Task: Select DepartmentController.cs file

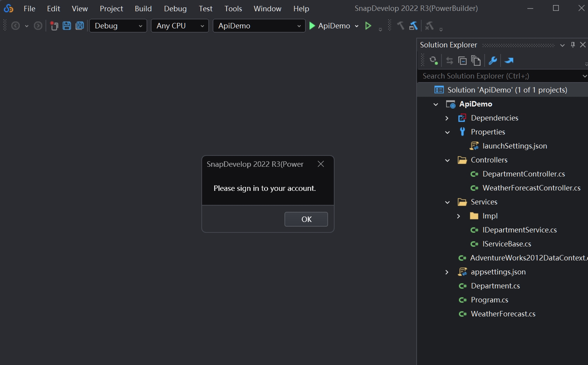Action: (523, 174)
